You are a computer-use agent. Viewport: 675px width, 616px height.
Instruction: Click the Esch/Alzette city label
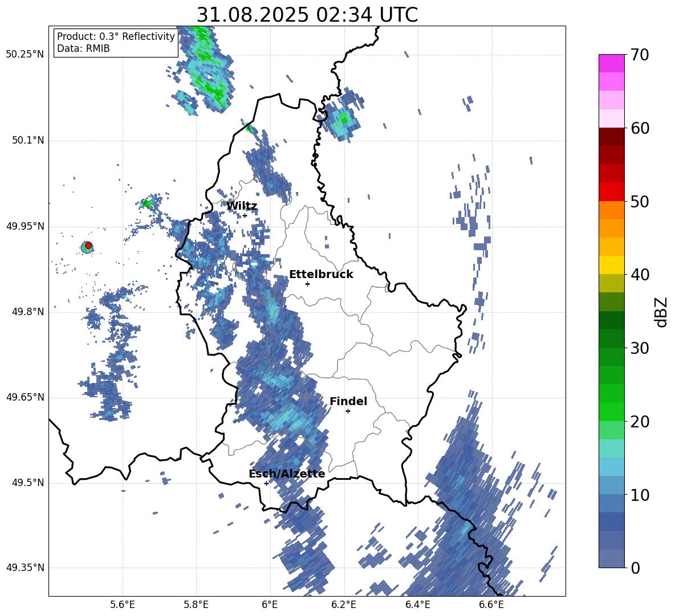tap(287, 474)
